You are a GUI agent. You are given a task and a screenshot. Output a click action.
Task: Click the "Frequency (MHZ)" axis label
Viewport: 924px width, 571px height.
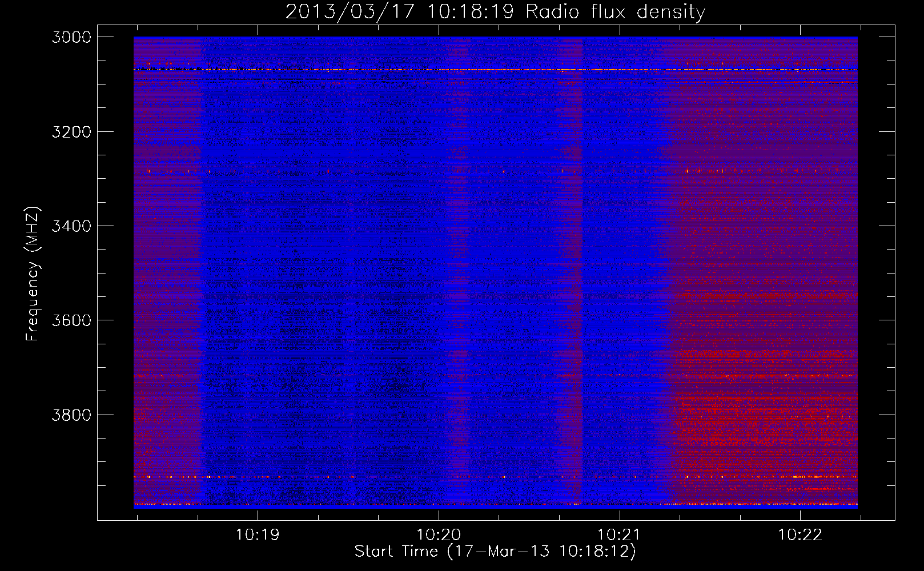pyautogui.click(x=33, y=274)
